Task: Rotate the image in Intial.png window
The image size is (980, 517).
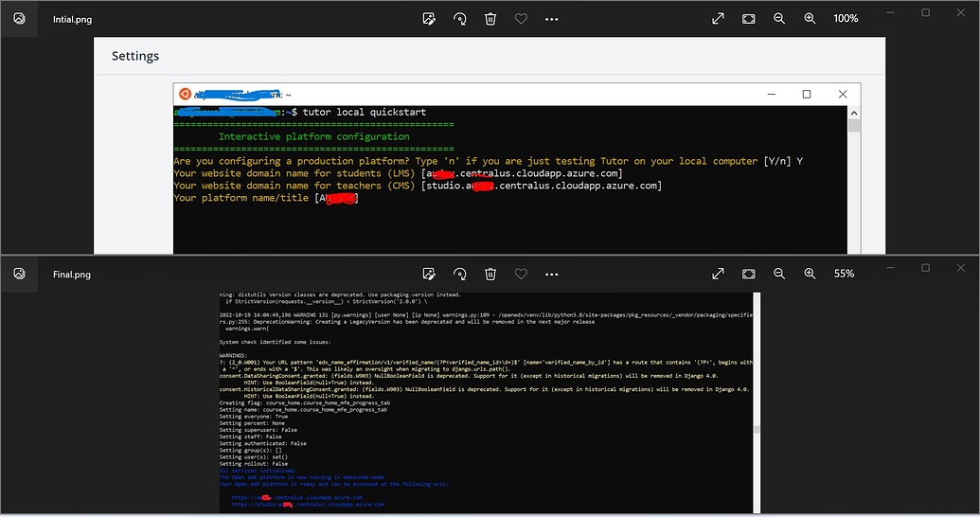Action: tap(460, 19)
